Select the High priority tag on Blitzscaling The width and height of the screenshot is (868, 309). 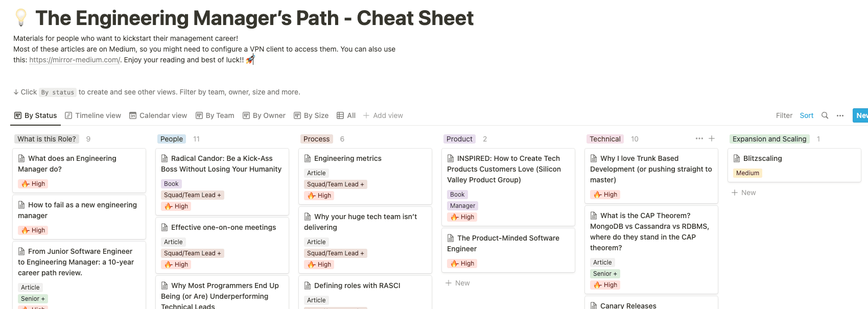747,173
